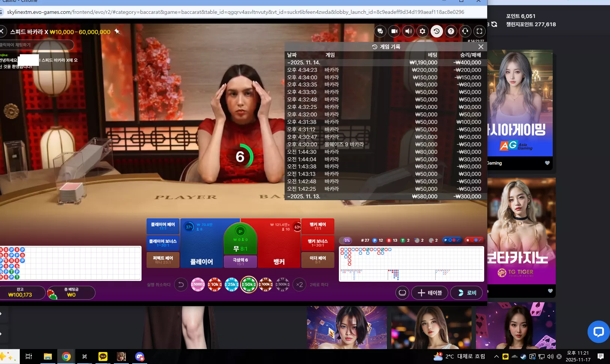Open history entry at 오전 1:42:25
The image size is (610, 364).
[x=386, y=189]
